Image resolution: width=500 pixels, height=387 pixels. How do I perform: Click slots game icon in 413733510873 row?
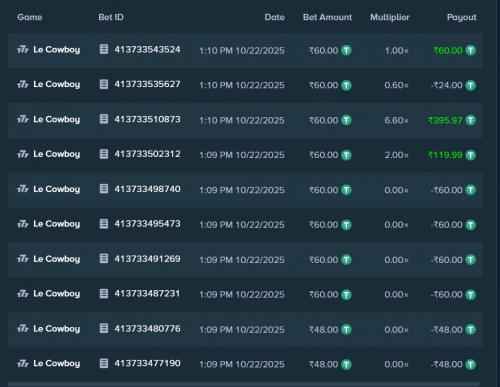coord(23,119)
